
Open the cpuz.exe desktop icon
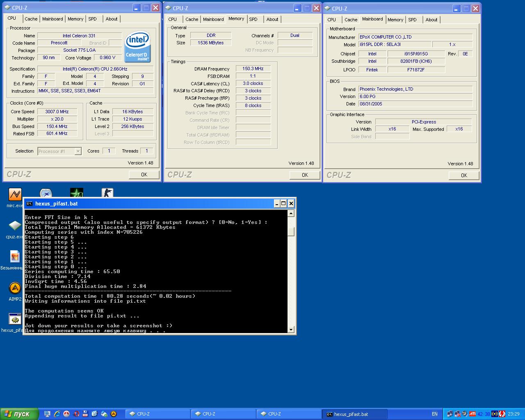[x=15, y=226]
